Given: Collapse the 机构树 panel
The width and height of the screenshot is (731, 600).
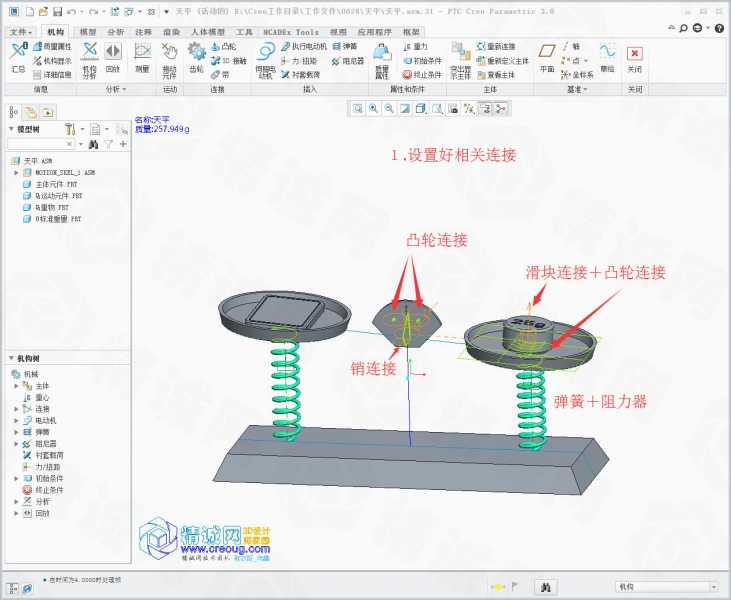Looking at the screenshot, I should (x=12, y=358).
